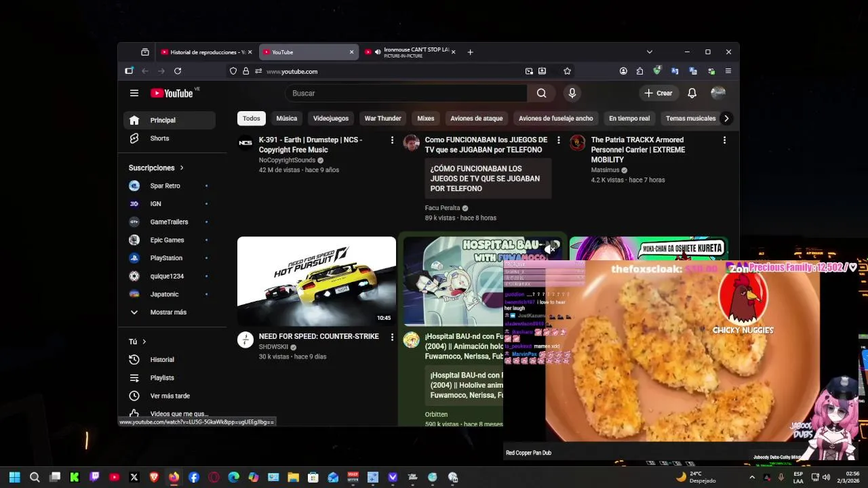Open options for NEED FOR SPEED video

392,337
